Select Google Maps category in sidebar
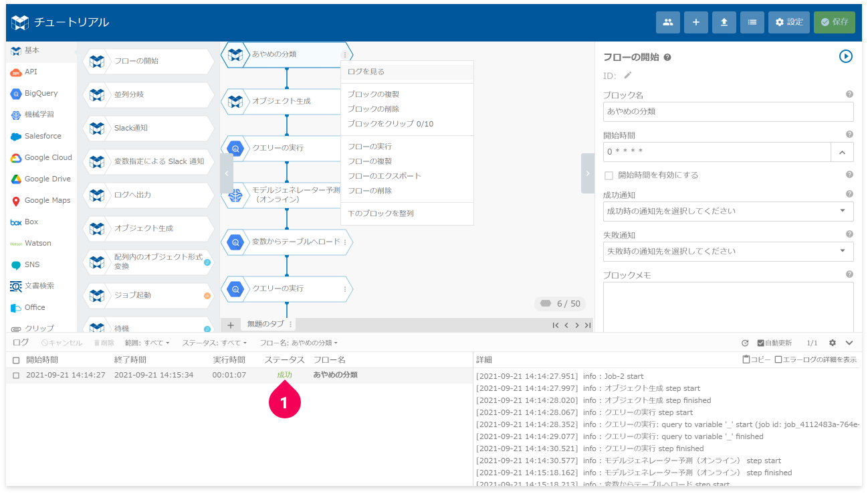The width and height of the screenshot is (868, 494). coord(41,200)
